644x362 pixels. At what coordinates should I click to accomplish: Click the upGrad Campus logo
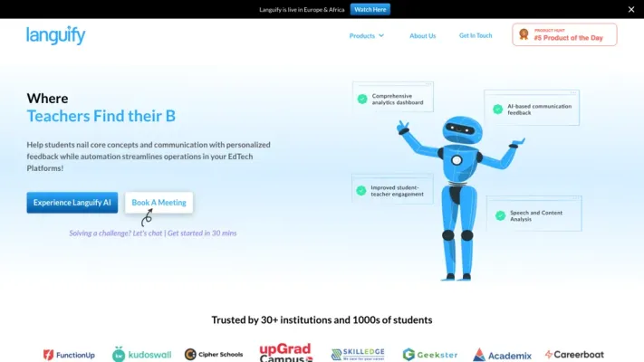point(286,352)
